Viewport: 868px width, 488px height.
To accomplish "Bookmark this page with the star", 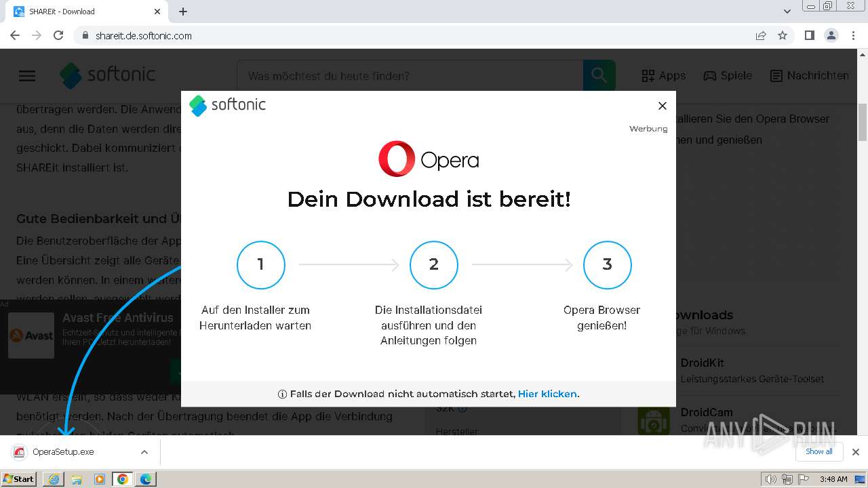I will (x=783, y=35).
